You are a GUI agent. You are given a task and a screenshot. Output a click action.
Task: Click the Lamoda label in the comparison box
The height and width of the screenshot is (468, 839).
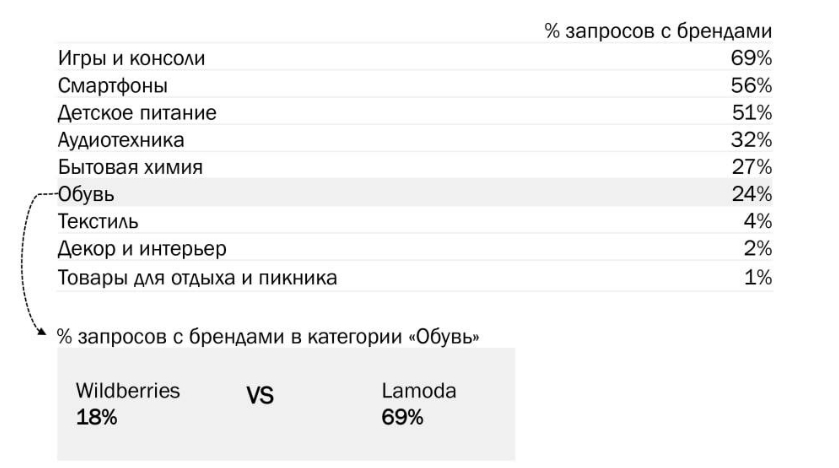[419, 392]
